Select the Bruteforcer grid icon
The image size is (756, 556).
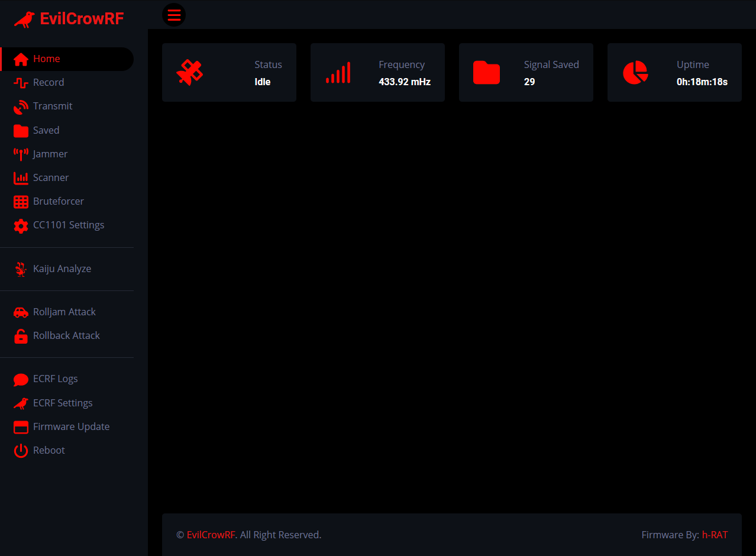point(21,201)
